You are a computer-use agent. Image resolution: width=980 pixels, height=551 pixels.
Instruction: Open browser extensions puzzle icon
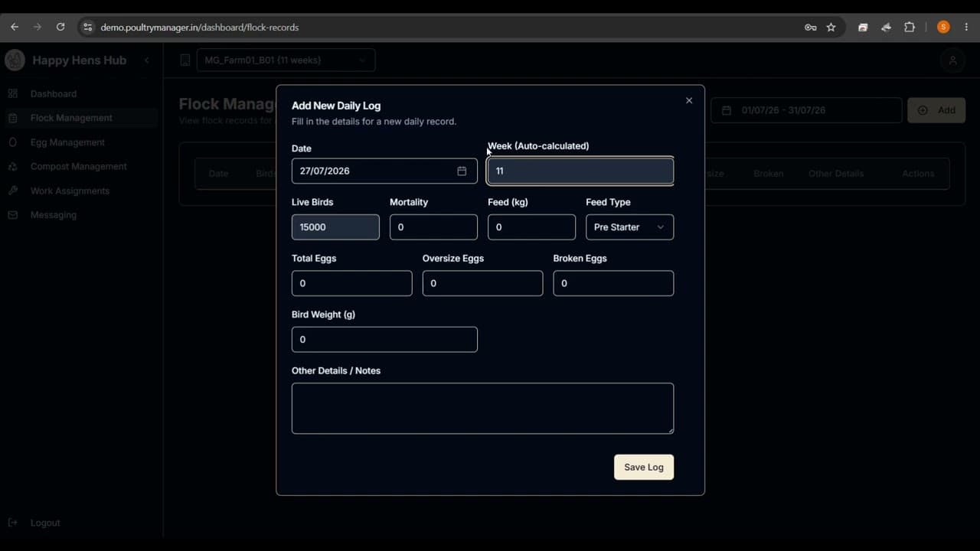click(910, 27)
